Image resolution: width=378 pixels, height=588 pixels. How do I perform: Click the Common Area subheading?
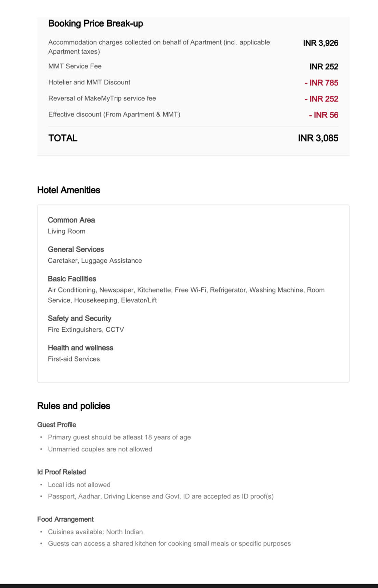click(x=71, y=220)
